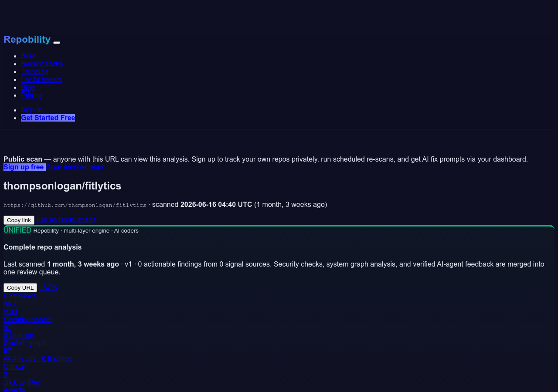The width and height of the screenshot is (558, 392).
Task: Open the Pricing navigation link
Action: pyautogui.click(x=31, y=95)
